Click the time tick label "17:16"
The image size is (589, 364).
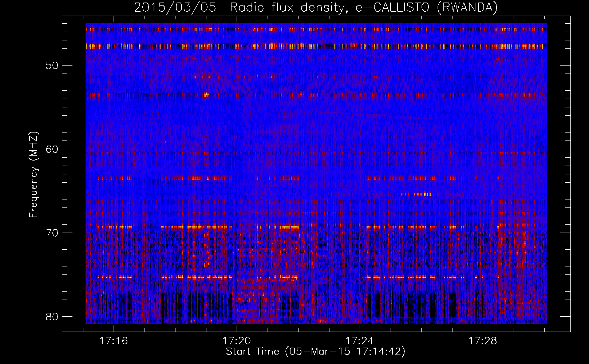(114, 341)
